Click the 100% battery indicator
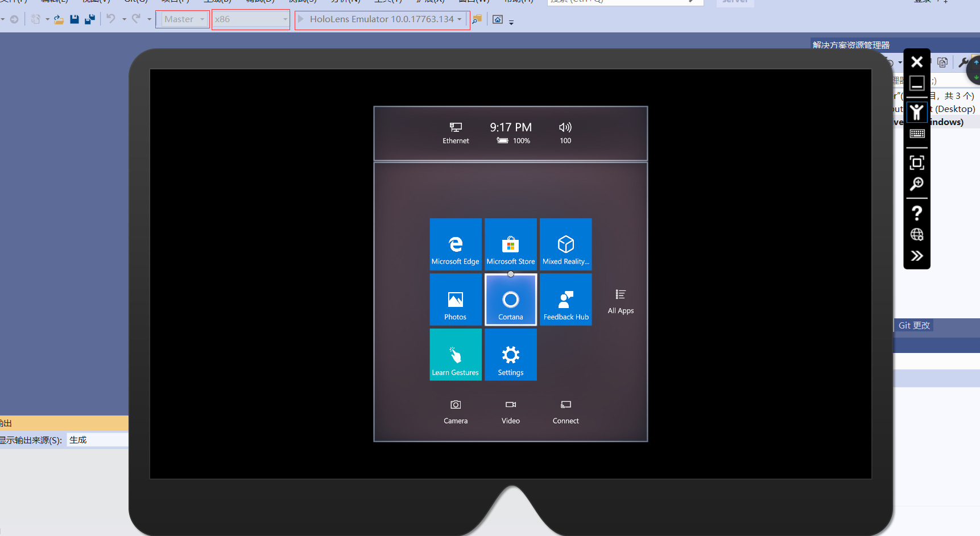Screen dimensions: 980x536 click(x=514, y=140)
